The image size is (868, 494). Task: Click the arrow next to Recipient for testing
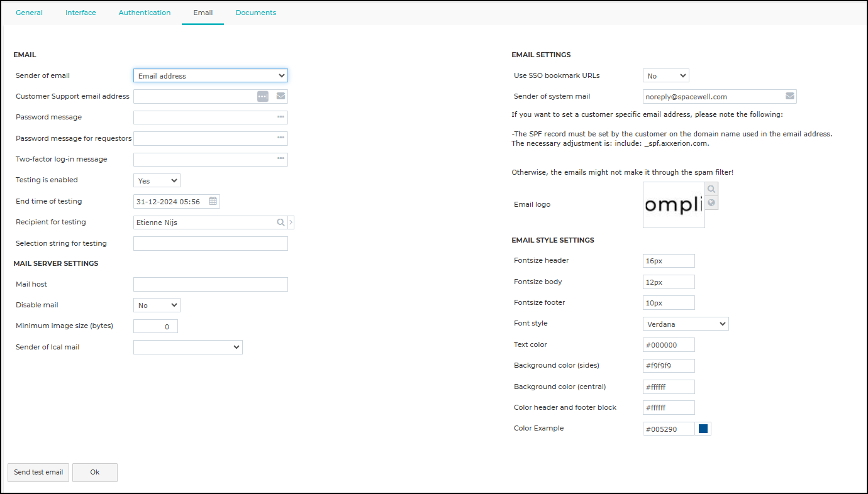point(291,222)
